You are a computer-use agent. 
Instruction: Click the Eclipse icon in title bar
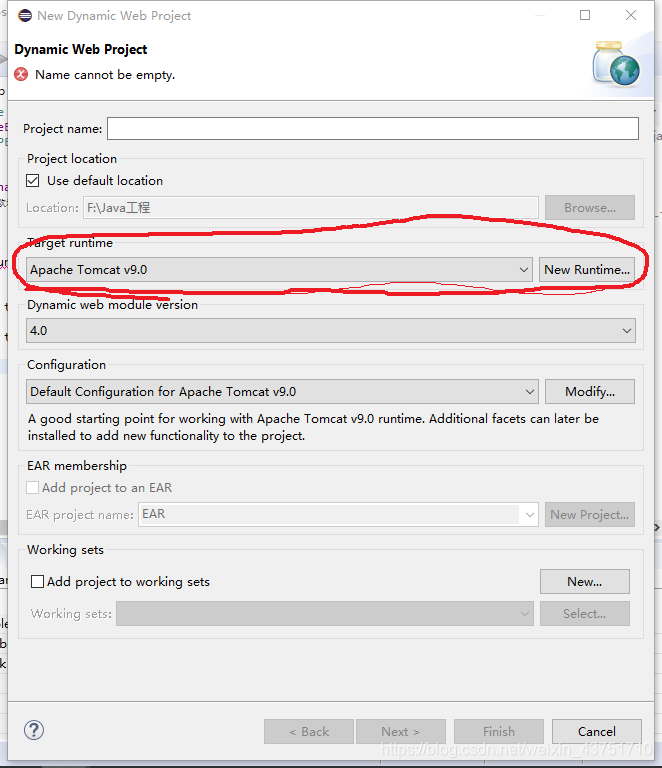pyautogui.click(x=24, y=16)
